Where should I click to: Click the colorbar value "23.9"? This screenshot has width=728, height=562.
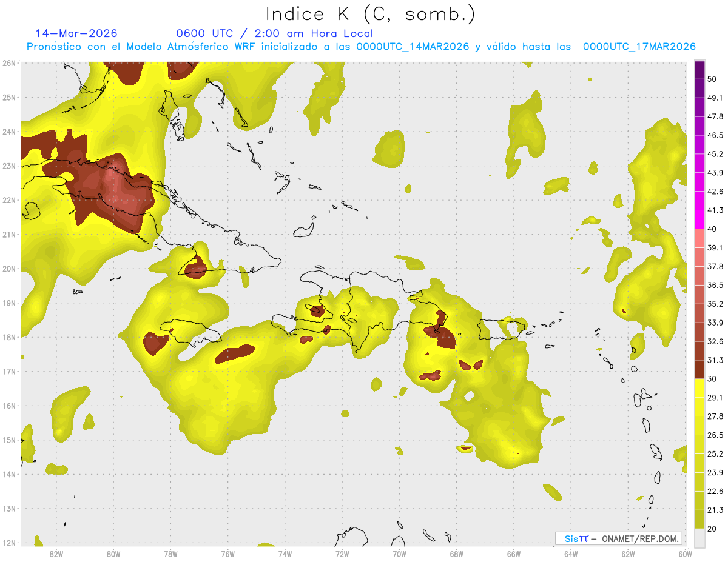click(715, 473)
